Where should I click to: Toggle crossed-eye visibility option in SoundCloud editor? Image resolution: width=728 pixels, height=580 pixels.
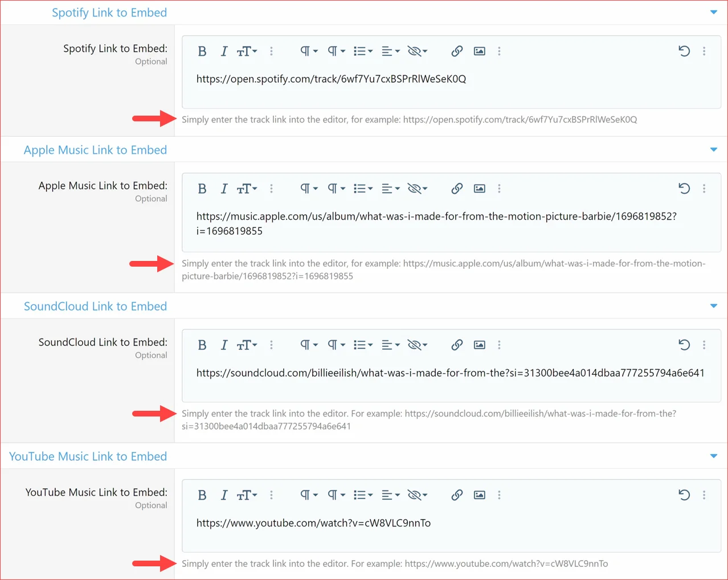coord(417,345)
